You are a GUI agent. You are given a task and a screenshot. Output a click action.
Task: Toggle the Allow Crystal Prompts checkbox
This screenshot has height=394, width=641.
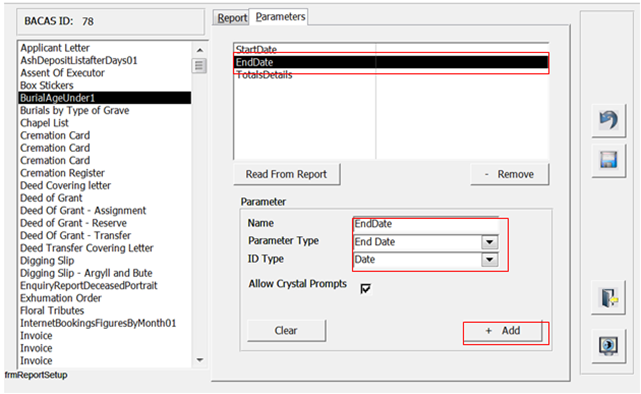pos(365,289)
